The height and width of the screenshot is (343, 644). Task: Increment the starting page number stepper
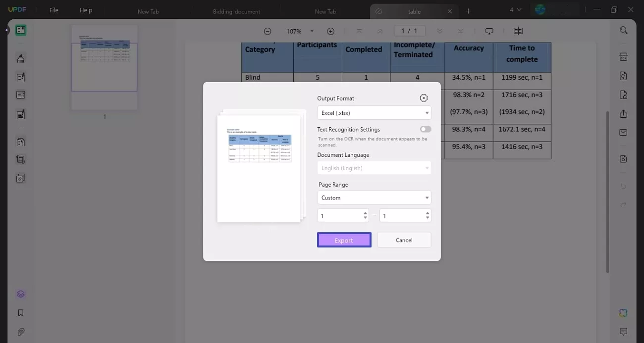click(x=365, y=213)
